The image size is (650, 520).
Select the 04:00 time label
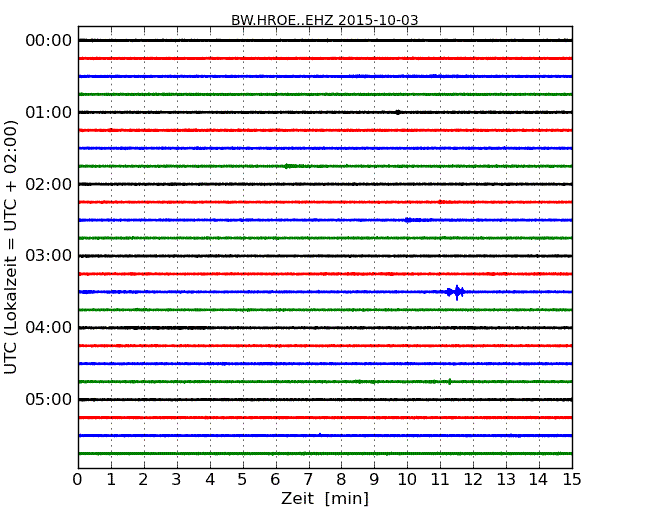click(x=49, y=328)
